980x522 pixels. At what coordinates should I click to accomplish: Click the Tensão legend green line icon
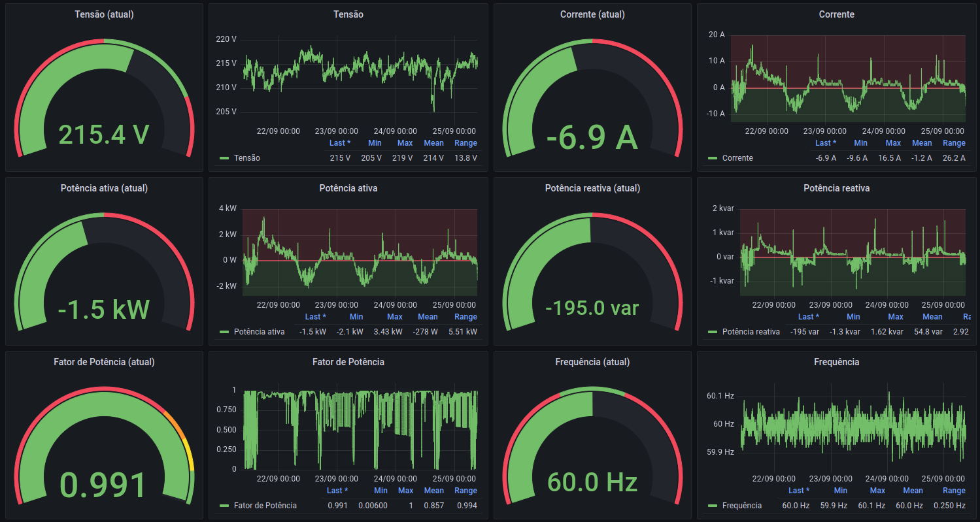224,158
